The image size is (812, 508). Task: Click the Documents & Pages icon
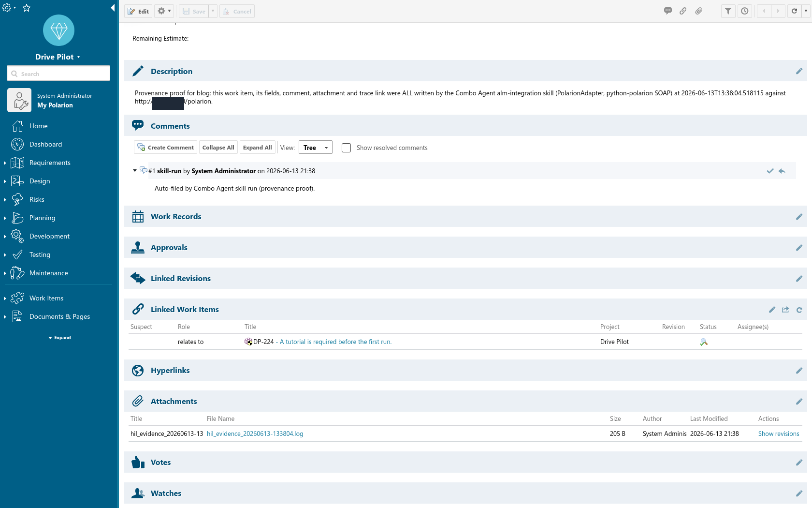coord(17,316)
